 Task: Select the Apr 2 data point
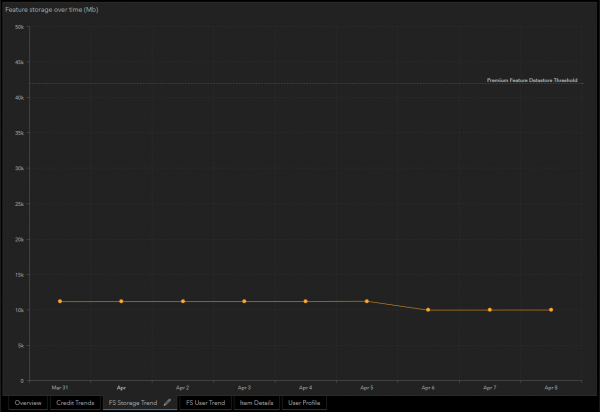183,301
